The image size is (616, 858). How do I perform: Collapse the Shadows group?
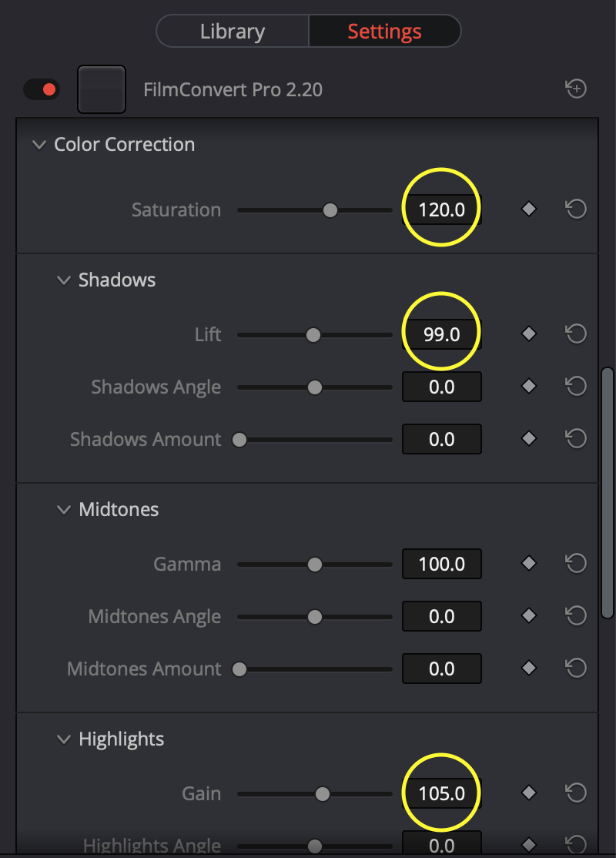pos(64,280)
